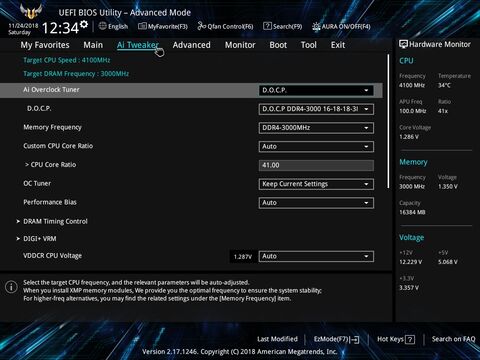
Task: Expand the DRAM Timing Control submenu
Action: pyautogui.click(x=55, y=221)
